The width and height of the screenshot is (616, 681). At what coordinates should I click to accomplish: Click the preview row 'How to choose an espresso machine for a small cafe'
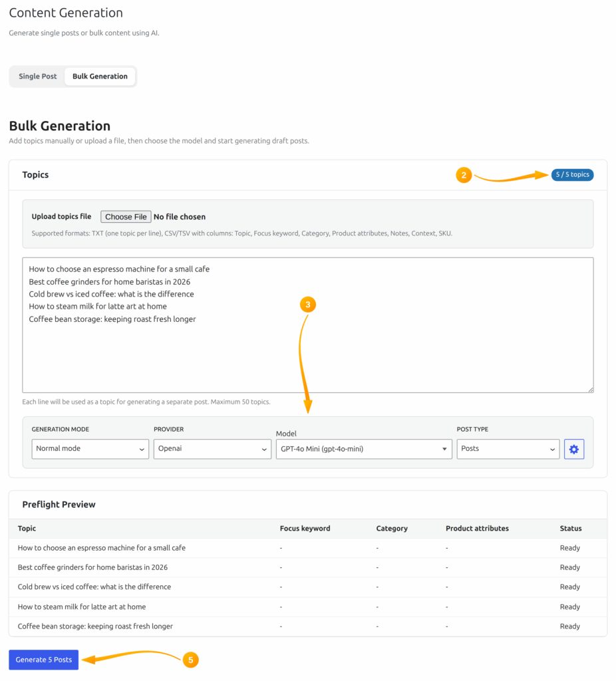pyautogui.click(x=308, y=548)
